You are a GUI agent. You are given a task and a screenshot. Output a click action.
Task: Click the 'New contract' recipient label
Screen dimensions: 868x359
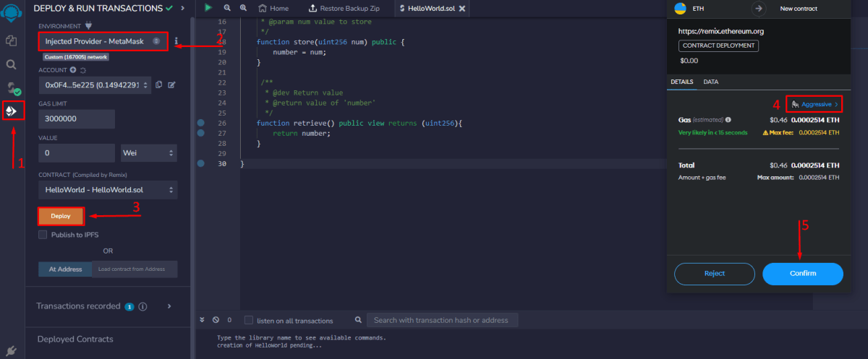(799, 9)
